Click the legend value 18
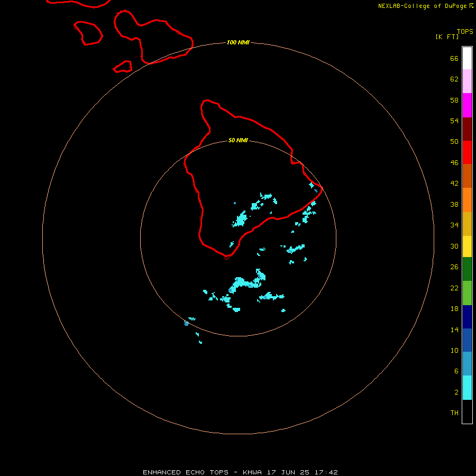This screenshot has height=476, width=476. [454, 309]
